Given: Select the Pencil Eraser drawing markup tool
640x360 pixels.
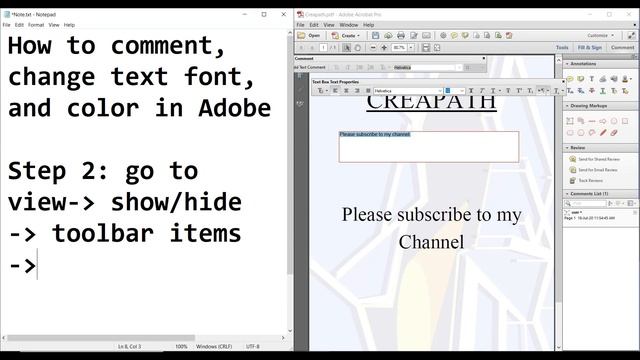Looking at the screenshot, I should (614, 133).
